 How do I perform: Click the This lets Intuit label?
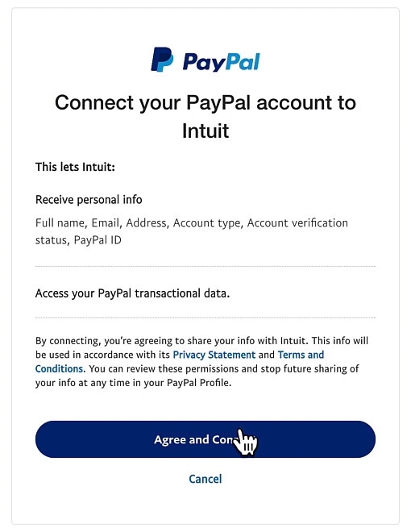[x=75, y=167]
